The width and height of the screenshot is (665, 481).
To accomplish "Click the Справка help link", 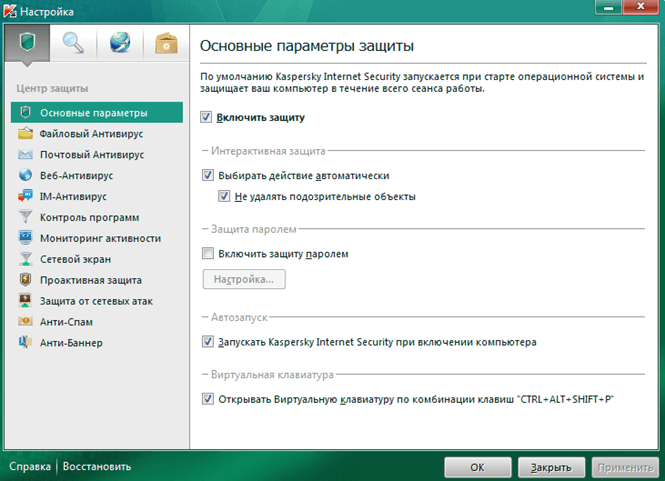I will pos(31,467).
